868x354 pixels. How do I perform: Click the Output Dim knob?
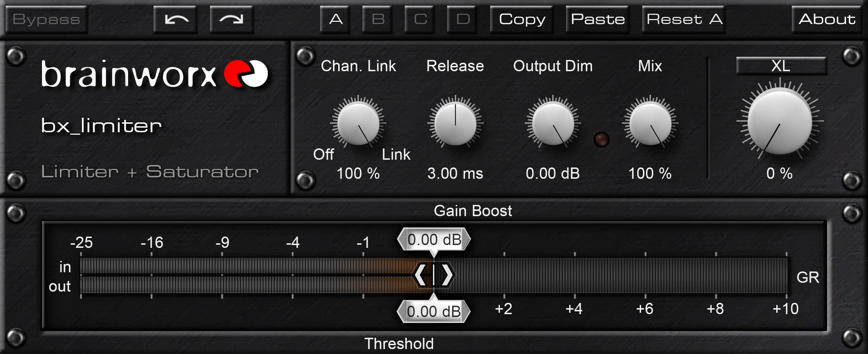tap(553, 123)
